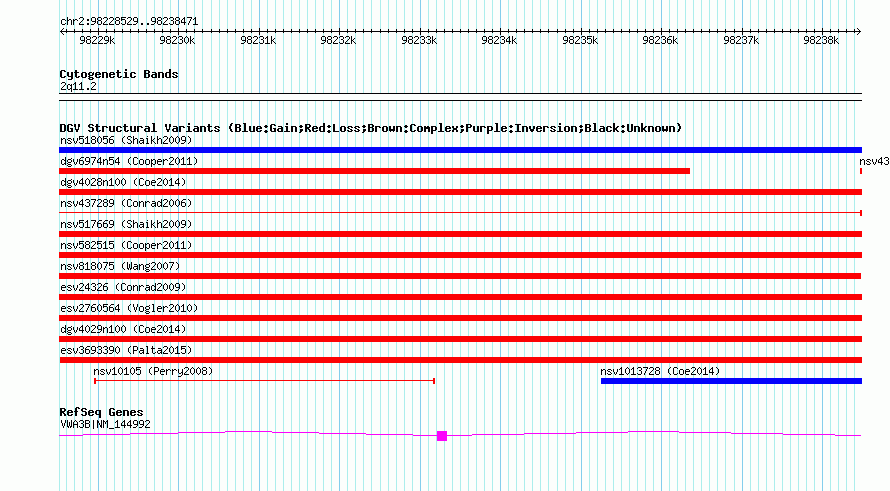Click the dgv4029n100 (Coe2014) label

pyautogui.click(x=123, y=329)
